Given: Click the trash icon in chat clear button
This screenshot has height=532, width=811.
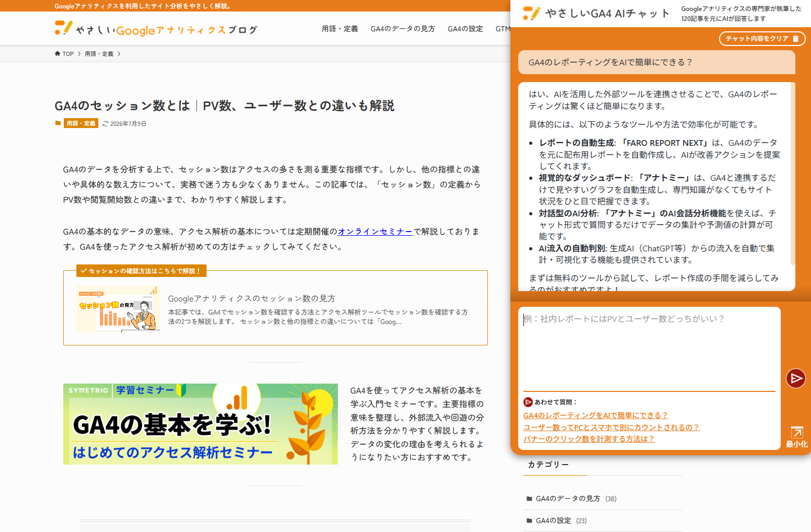Looking at the screenshot, I should click(x=795, y=39).
